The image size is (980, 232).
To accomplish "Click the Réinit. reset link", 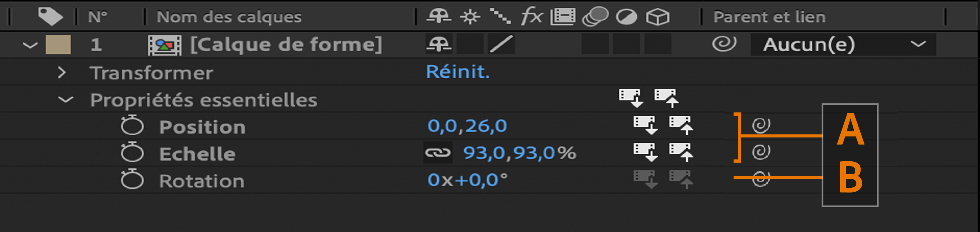I will tap(458, 71).
